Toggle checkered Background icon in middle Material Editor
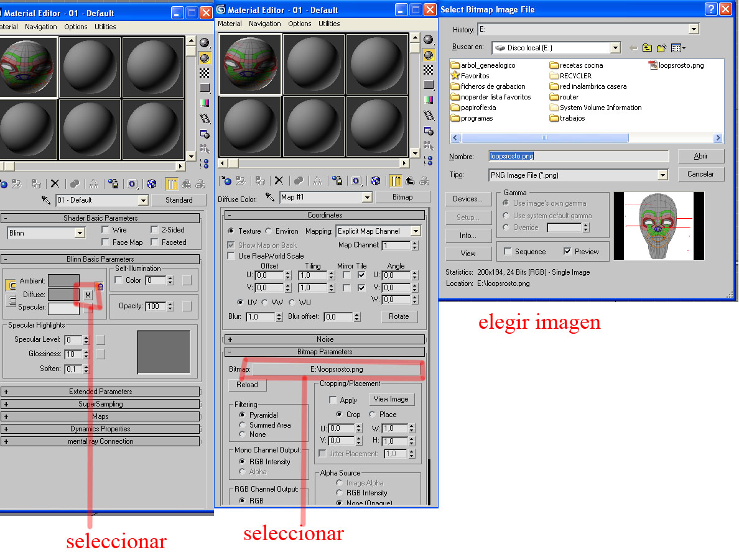 428,70
